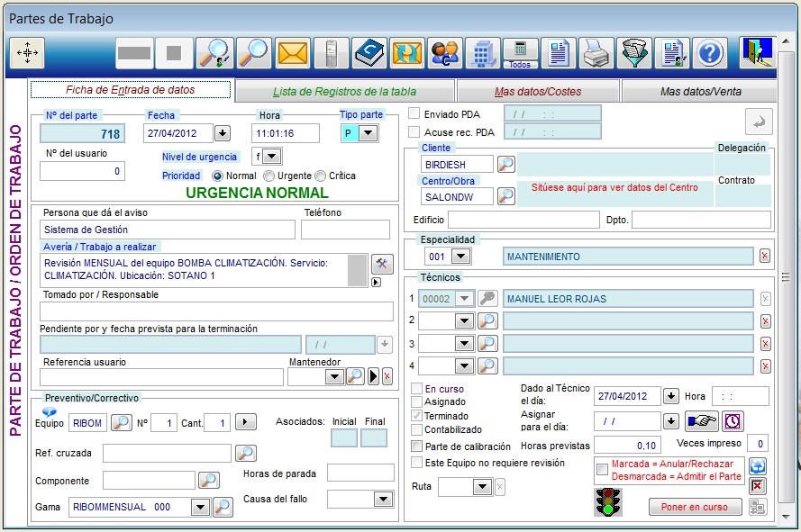
Task: Click the Poner en curso button
Action: [x=695, y=507]
